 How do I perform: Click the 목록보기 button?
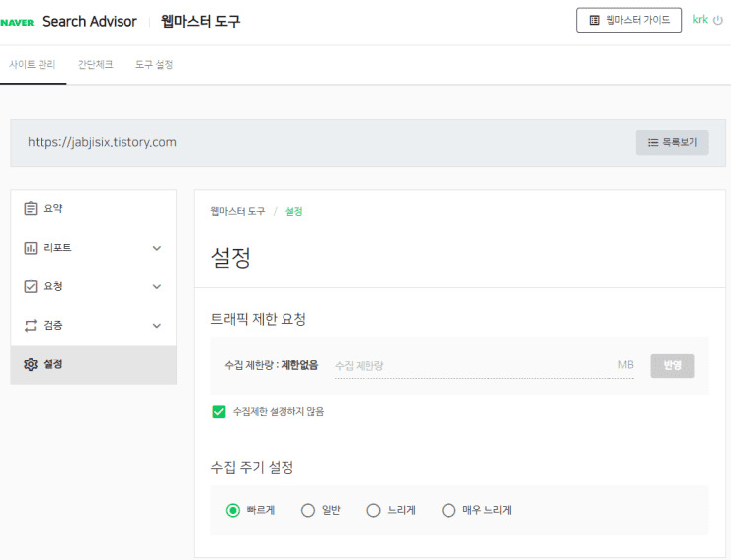click(673, 142)
